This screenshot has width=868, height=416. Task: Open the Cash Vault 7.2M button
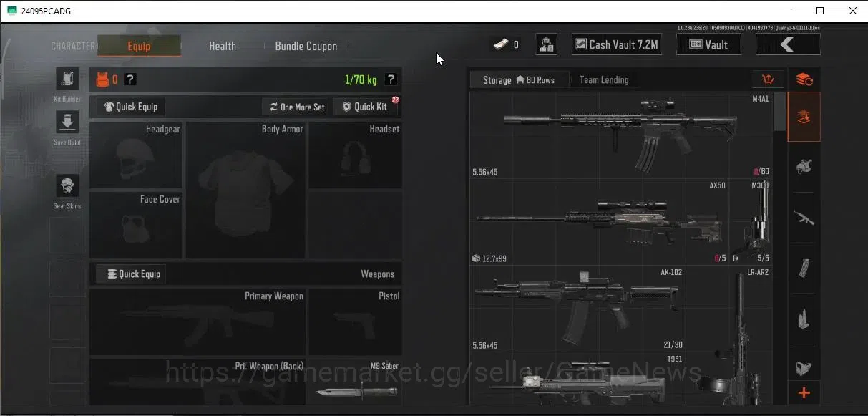pos(616,44)
